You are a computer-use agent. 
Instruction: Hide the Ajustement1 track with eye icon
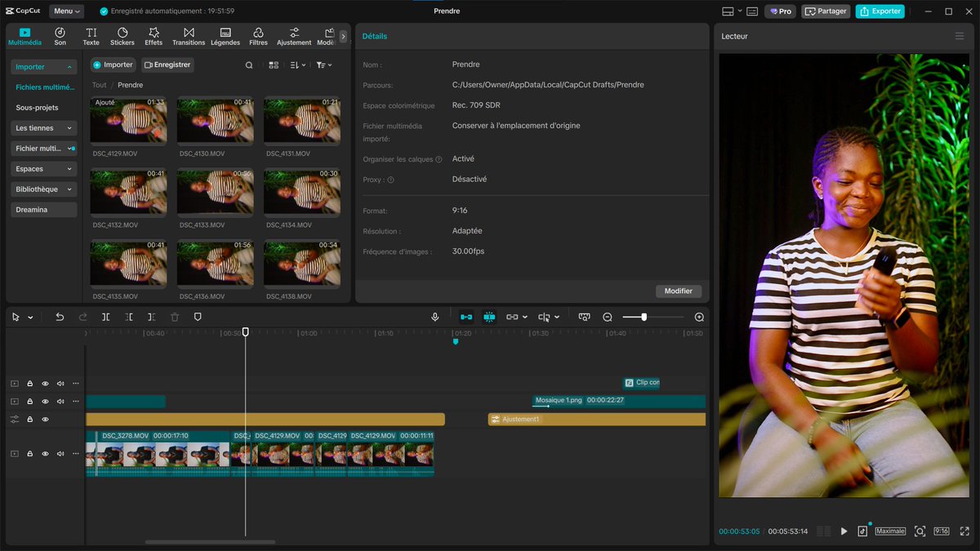coord(45,420)
